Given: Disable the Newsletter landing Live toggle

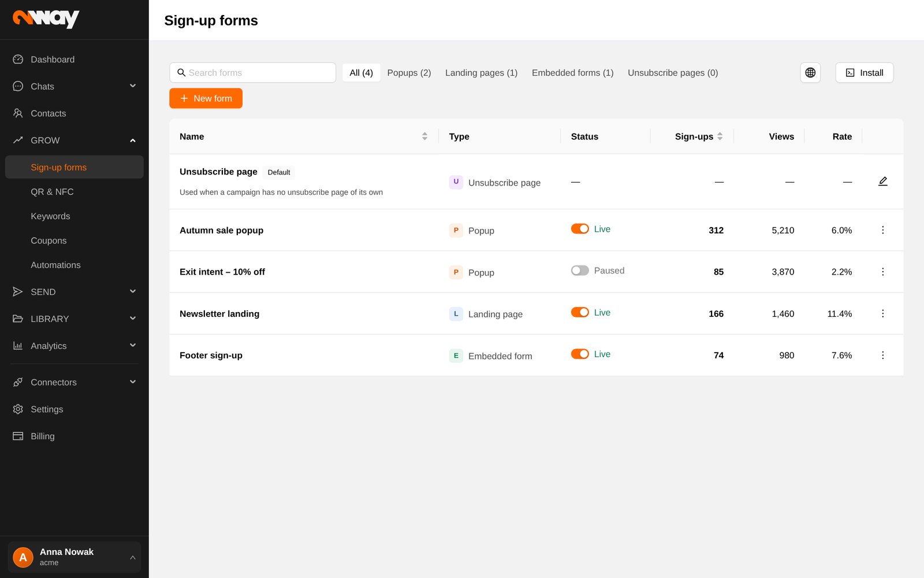Looking at the screenshot, I should pos(580,312).
